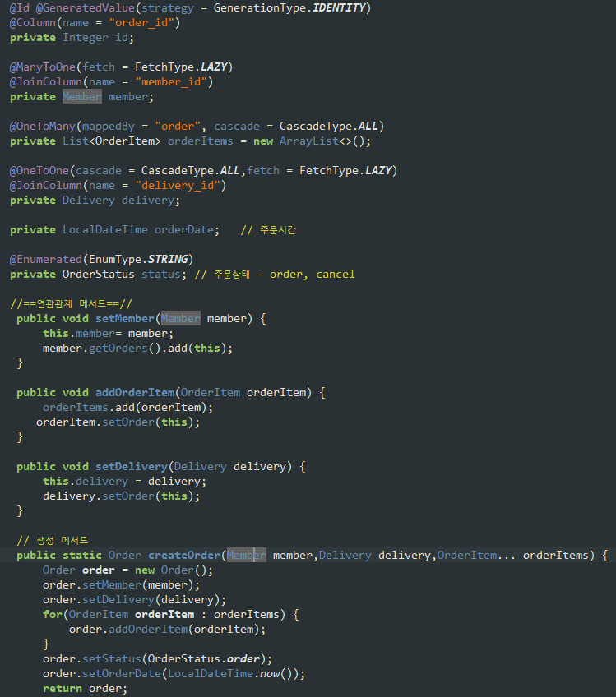
Task: Click 'delivery.setOrder(this);' statement
Action: (x=122, y=496)
